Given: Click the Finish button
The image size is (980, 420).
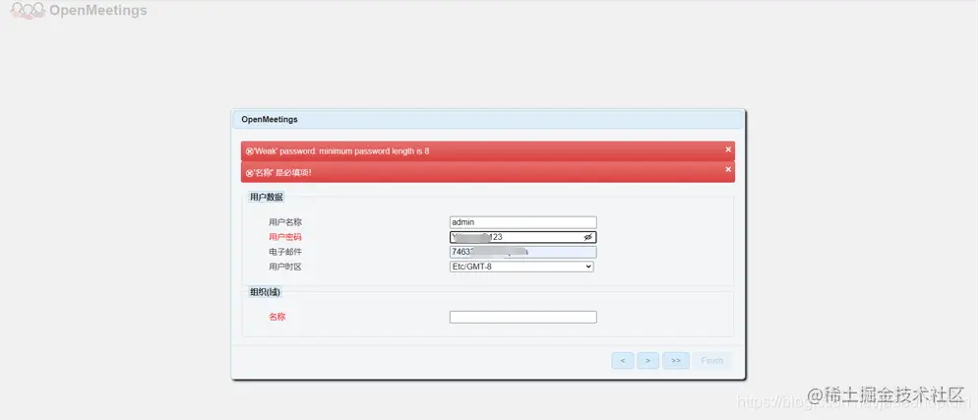Looking at the screenshot, I should [711, 361].
